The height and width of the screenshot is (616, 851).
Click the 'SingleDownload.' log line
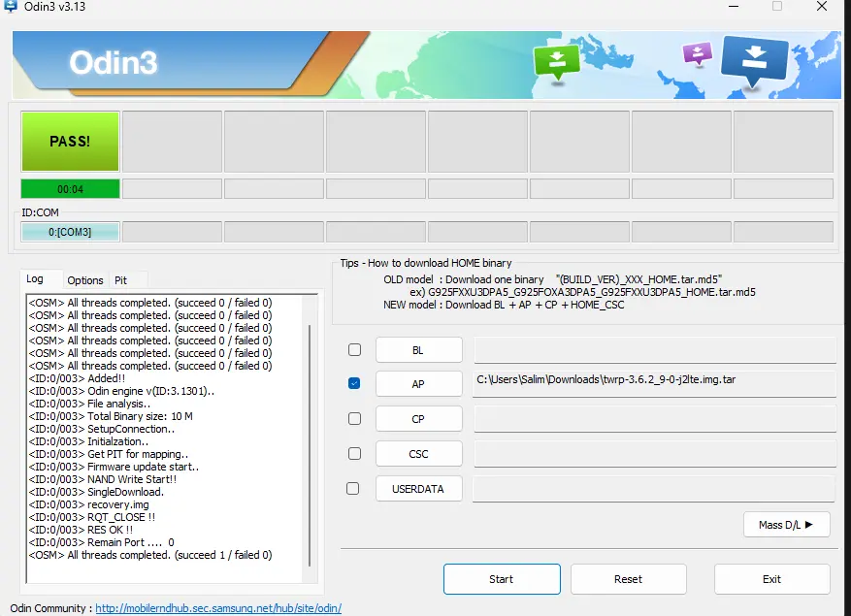[96, 492]
